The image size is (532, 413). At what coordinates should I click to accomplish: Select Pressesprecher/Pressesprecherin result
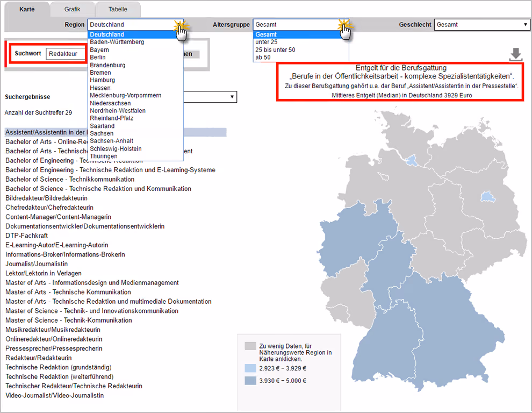pyautogui.click(x=54, y=348)
